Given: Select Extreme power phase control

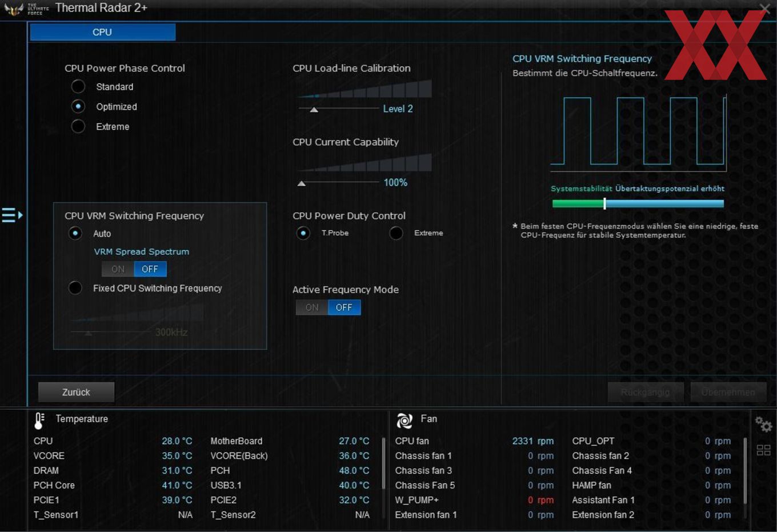Looking at the screenshot, I should (x=78, y=127).
